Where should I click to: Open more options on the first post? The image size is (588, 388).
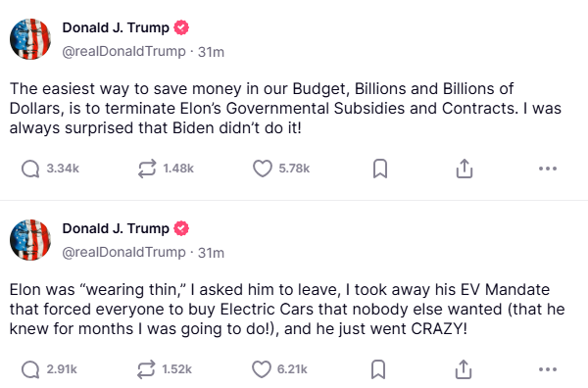tap(548, 169)
